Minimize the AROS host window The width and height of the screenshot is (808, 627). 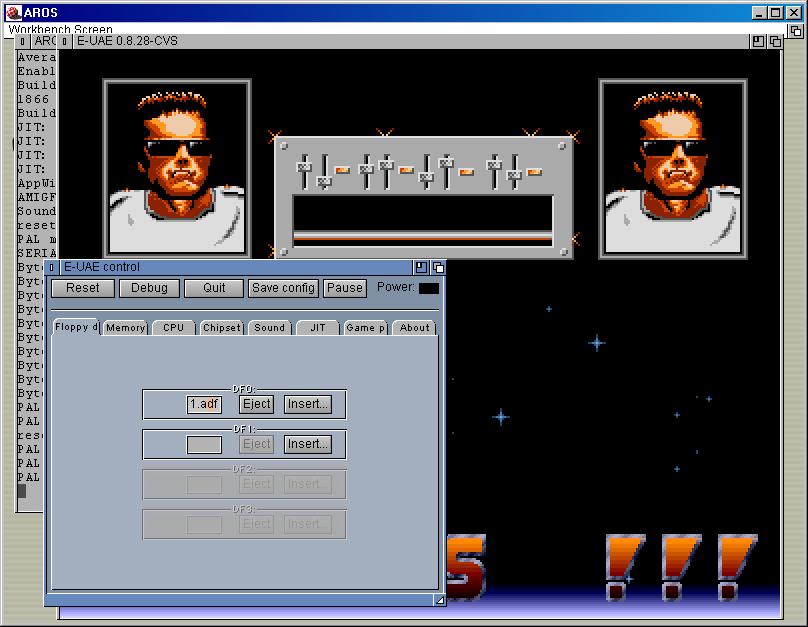click(759, 12)
